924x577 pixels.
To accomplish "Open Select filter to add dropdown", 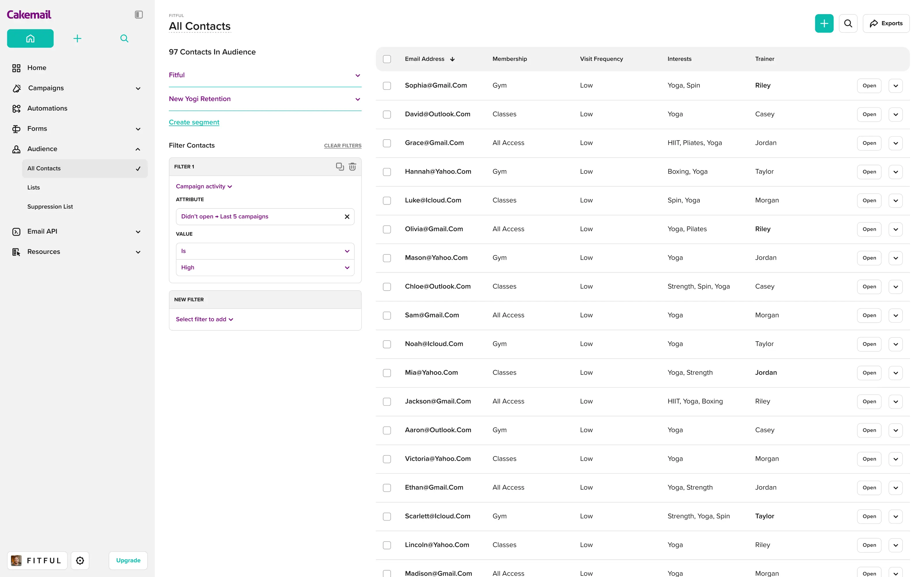I will pos(204,319).
